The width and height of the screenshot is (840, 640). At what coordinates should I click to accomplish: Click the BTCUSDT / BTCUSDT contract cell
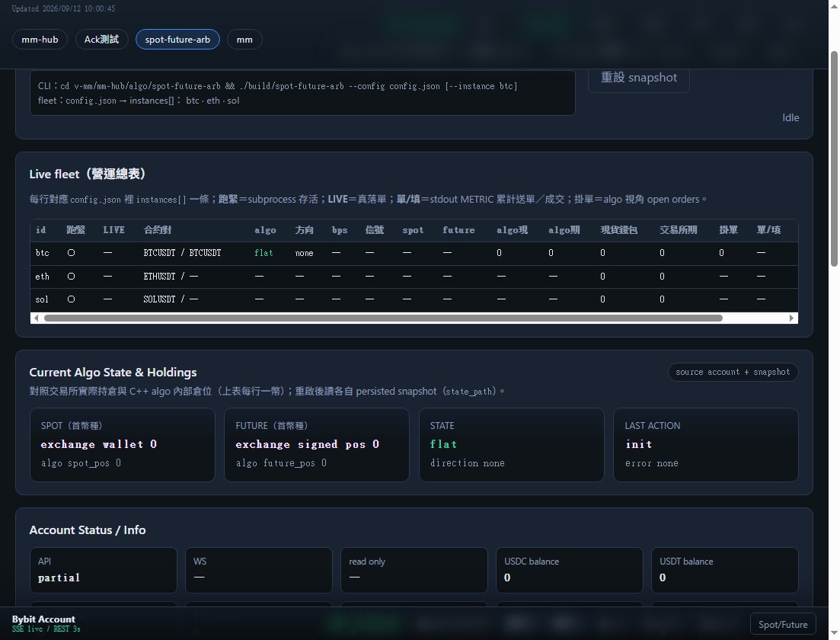182,252
